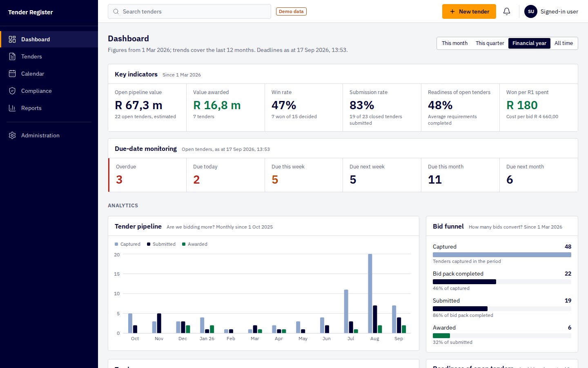588x368 pixels.
Task: Select This month period
Action: tap(454, 43)
